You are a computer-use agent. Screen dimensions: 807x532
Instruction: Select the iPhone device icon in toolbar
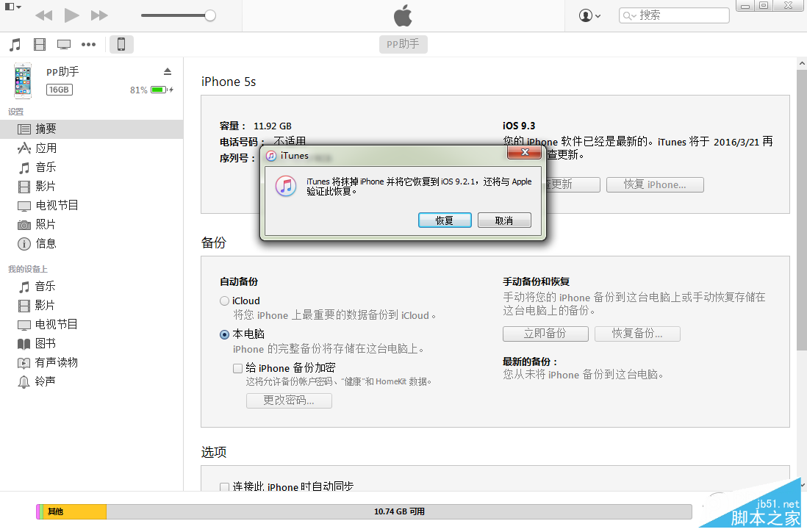[121, 44]
